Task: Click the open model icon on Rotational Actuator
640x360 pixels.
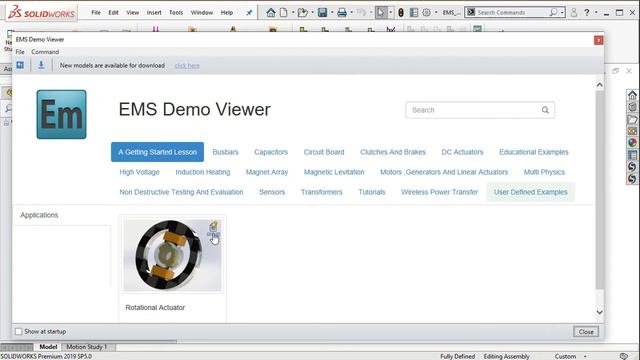Action: point(213,226)
